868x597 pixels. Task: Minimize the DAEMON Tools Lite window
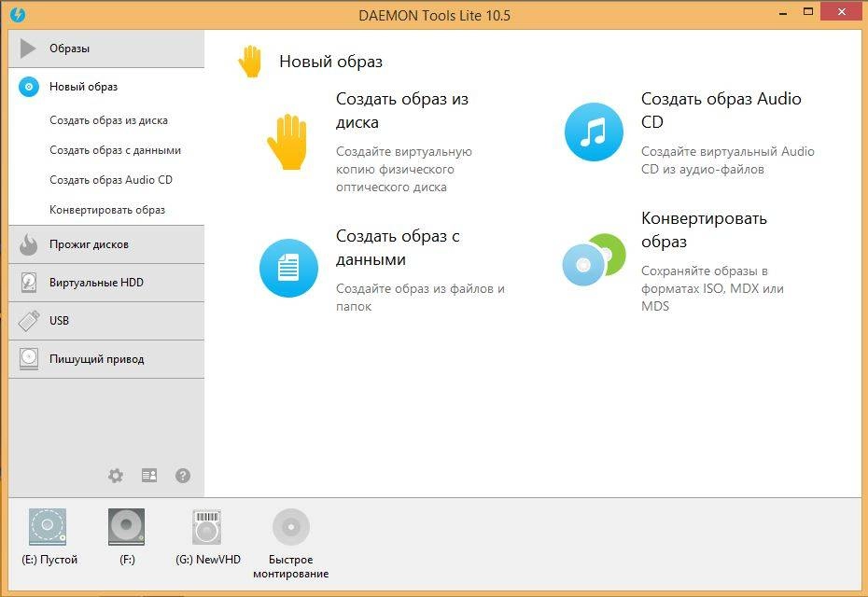point(783,13)
